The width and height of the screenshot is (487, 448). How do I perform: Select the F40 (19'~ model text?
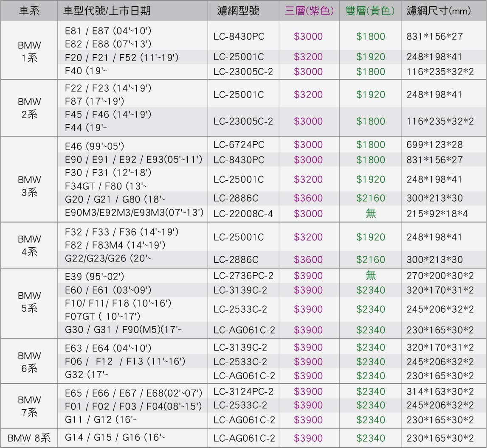pos(86,71)
